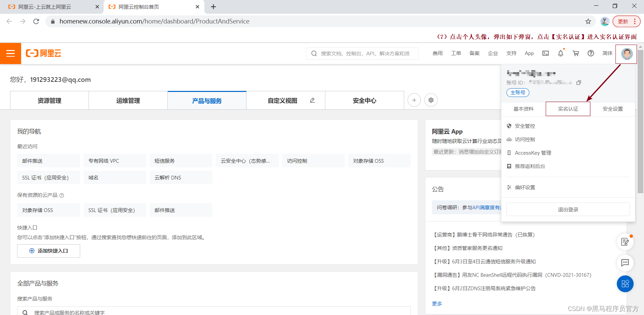Image resolution: width=644 pixels, height=315 pixels.
Task: Switch to 资源管理 tab
Action: pos(49,100)
